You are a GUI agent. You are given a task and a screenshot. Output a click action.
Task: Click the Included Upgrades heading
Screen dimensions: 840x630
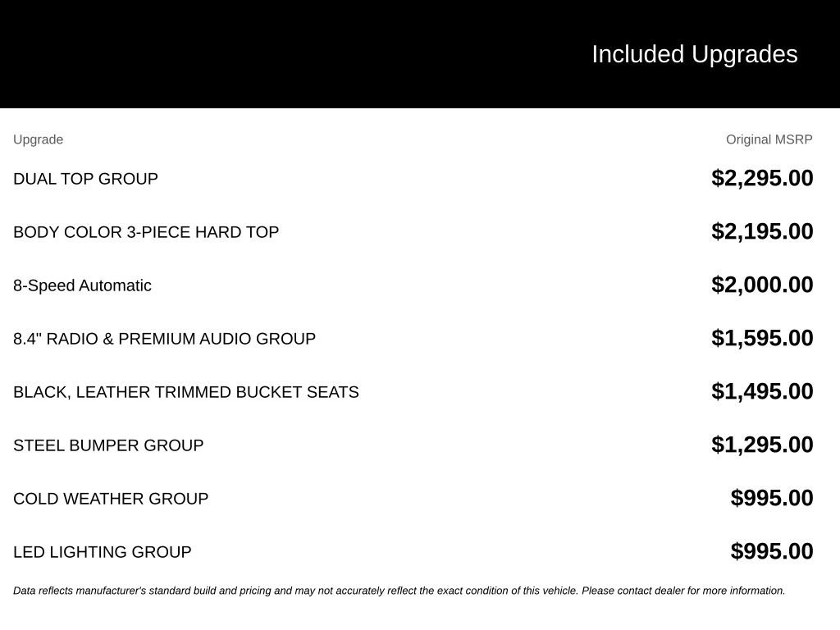point(694,55)
